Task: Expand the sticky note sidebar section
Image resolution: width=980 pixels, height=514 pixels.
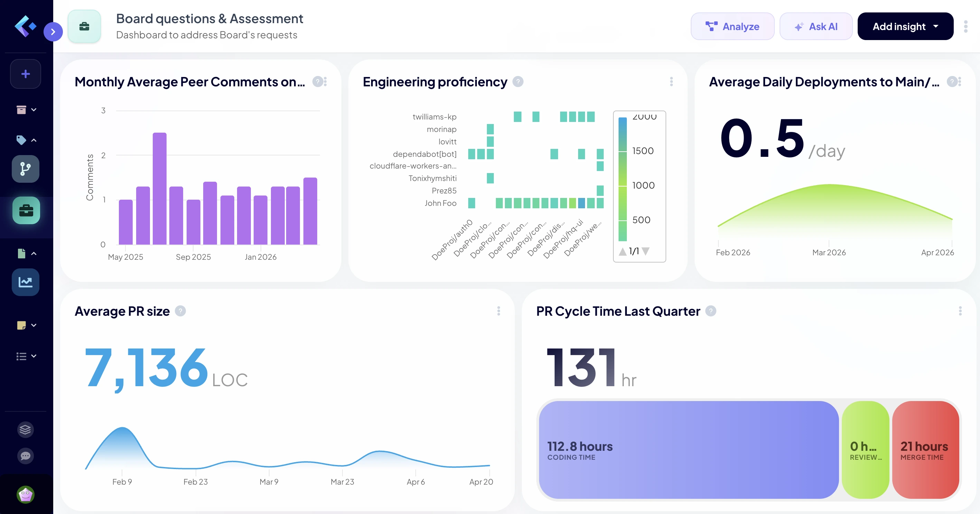Action: (x=26, y=325)
